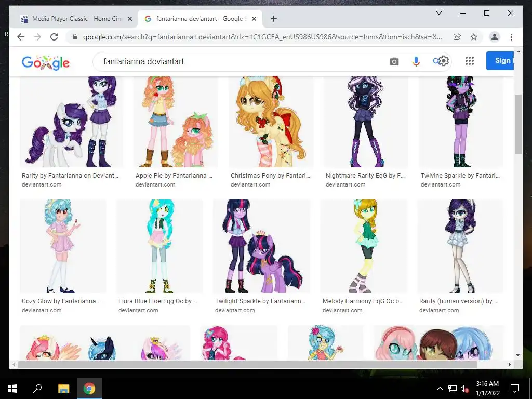Click 'Cozy Glow by Fantarianna' title

[62, 301]
